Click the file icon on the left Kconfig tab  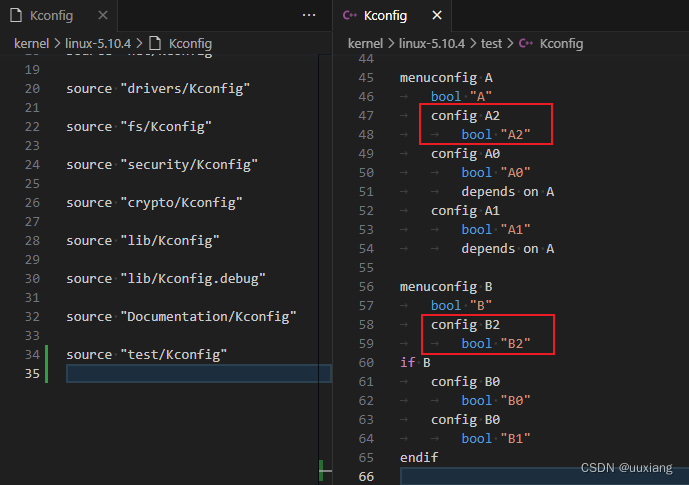coord(16,15)
